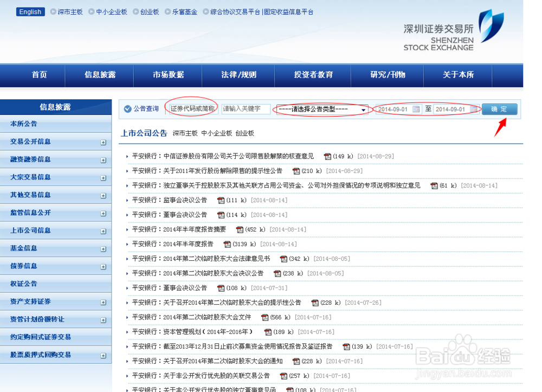Open announcement 平安银行：2014年半年度报告摘要
The width and height of the screenshot is (542, 392).
pyautogui.click(x=179, y=229)
